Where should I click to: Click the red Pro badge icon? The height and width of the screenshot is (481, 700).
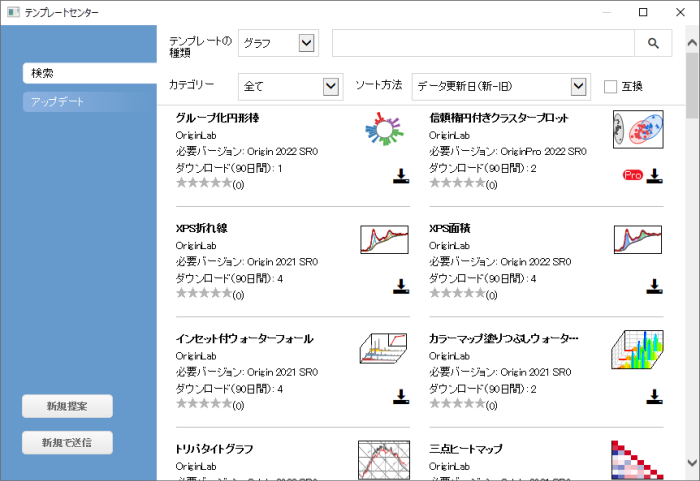(x=633, y=175)
